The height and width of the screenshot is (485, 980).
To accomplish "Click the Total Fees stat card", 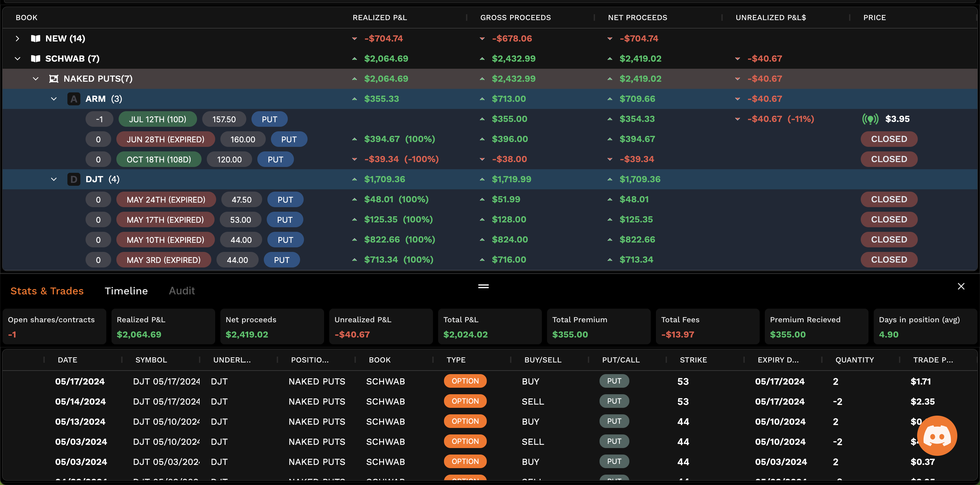I will [x=707, y=327].
